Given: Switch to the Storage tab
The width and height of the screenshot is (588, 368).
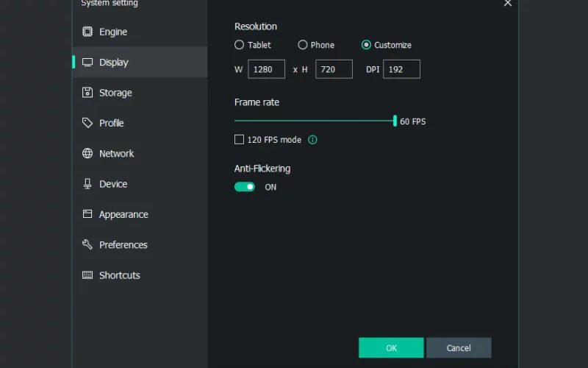Looking at the screenshot, I should [x=140, y=93].
